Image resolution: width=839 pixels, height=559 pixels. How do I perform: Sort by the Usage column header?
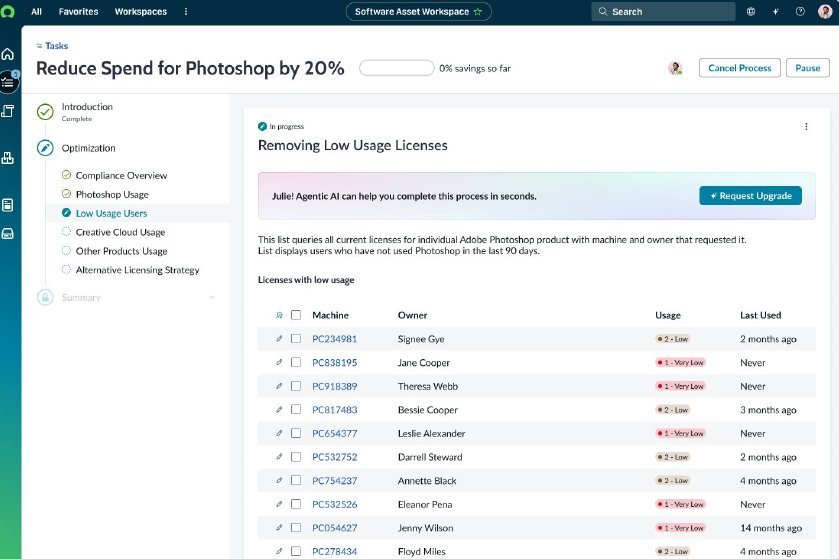click(x=668, y=315)
